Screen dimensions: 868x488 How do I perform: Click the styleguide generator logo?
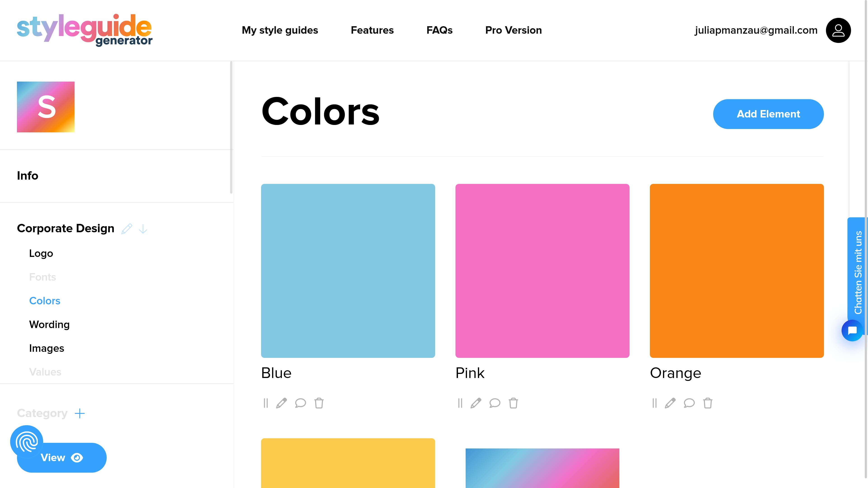[84, 30]
